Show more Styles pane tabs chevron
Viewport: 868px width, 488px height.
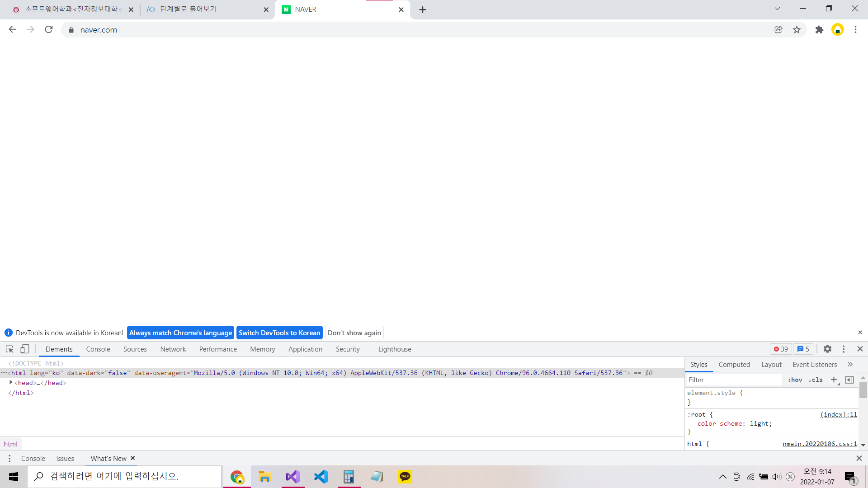850,365
